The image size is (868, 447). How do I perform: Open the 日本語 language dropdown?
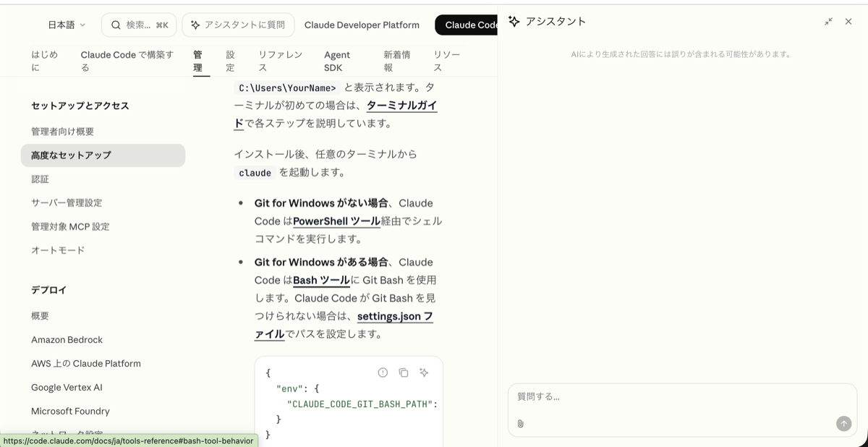(67, 25)
